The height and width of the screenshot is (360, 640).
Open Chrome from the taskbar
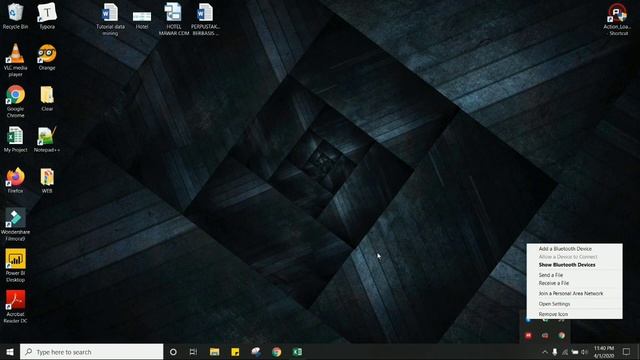point(276,352)
